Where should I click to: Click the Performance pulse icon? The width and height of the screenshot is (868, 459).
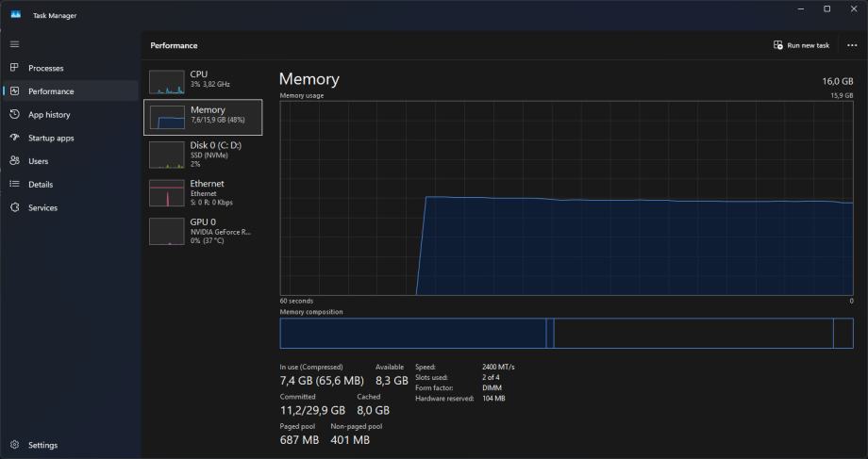[x=15, y=90]
